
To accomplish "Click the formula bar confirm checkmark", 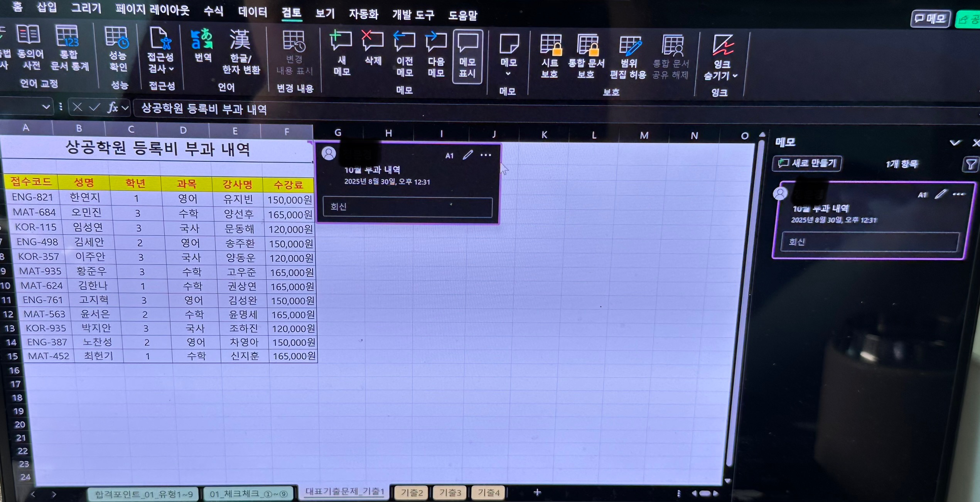I will pos(94,107).
